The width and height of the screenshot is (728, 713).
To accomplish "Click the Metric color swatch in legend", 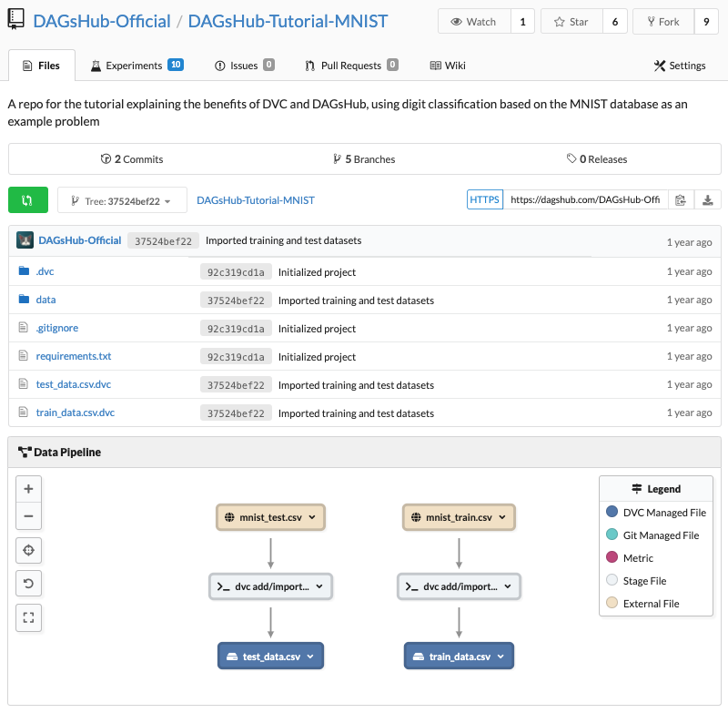I will (612, 558).
